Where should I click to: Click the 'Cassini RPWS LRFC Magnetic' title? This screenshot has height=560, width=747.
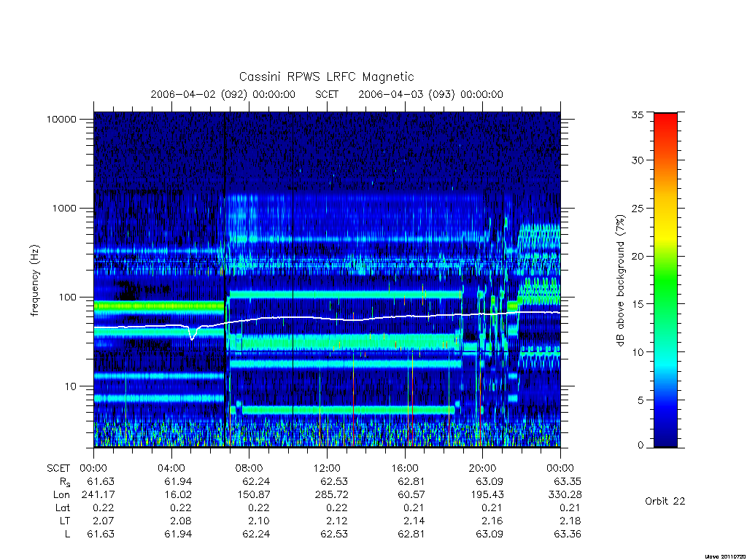pyautogui.click(x=326, y=77)
